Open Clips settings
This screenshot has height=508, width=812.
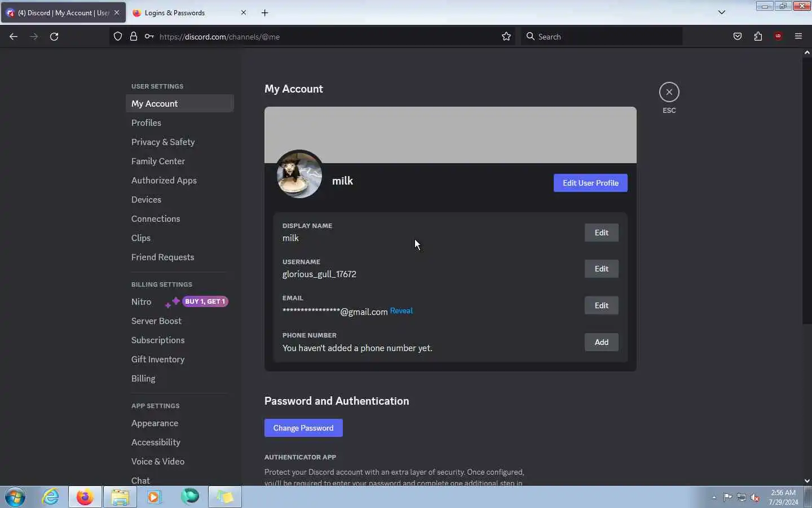click(179, 238)
